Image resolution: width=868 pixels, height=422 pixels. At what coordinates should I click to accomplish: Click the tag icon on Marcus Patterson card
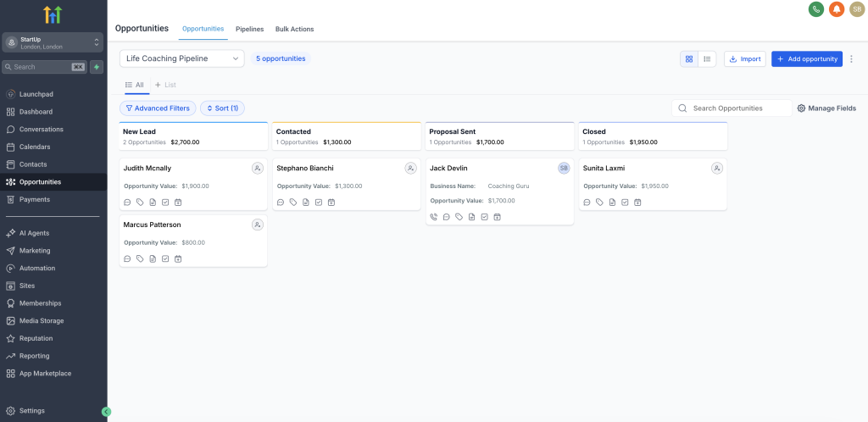(x=140, y=258)
